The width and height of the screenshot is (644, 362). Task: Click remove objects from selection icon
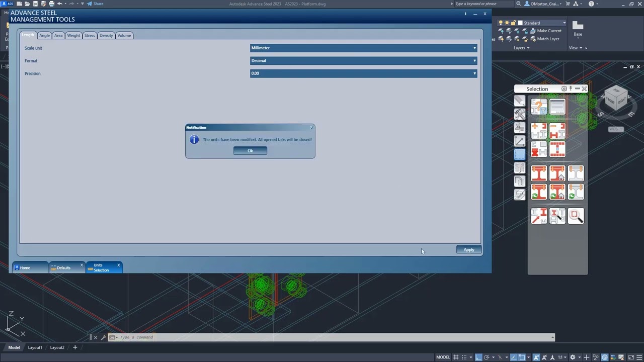tap(557, 131)
